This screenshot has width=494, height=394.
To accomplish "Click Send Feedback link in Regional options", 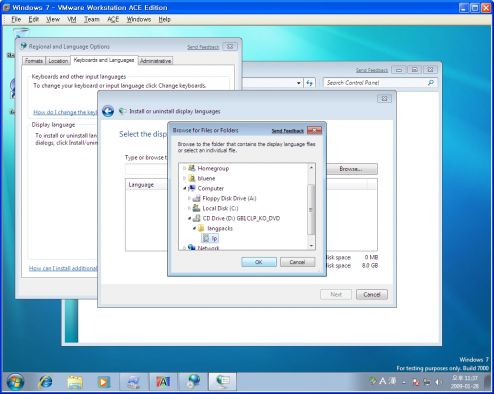I will [203, 47].
